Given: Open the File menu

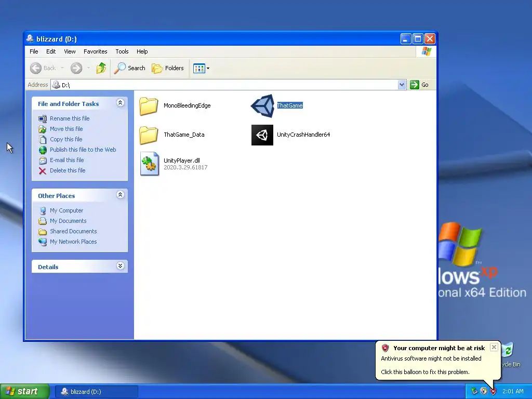Looking at the screenshot, I should pos(34,51).
